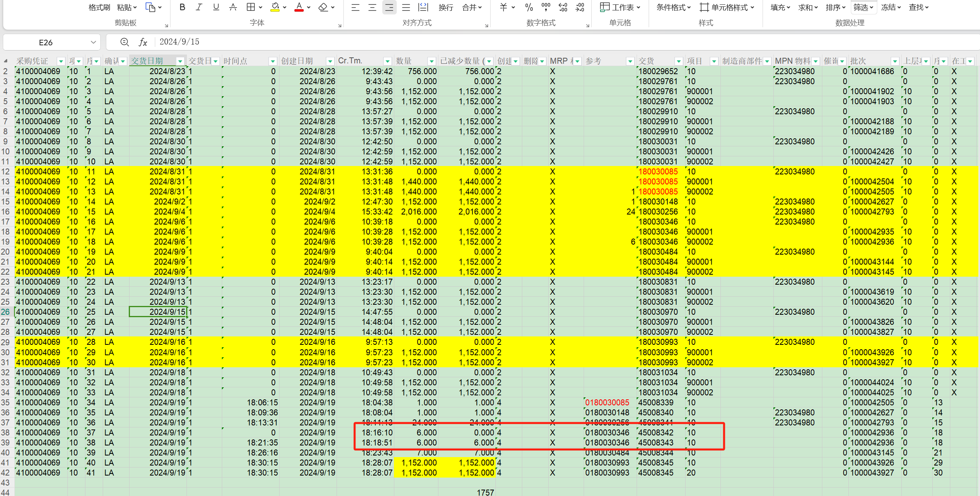Open the filter arrow for MPN 物料 column
The height and width of the screenshot is (496, 980).
tap(816, 61)
